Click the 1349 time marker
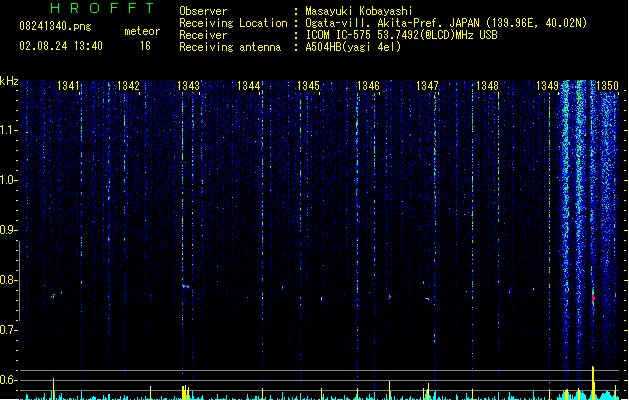 [x=547, y=86]
